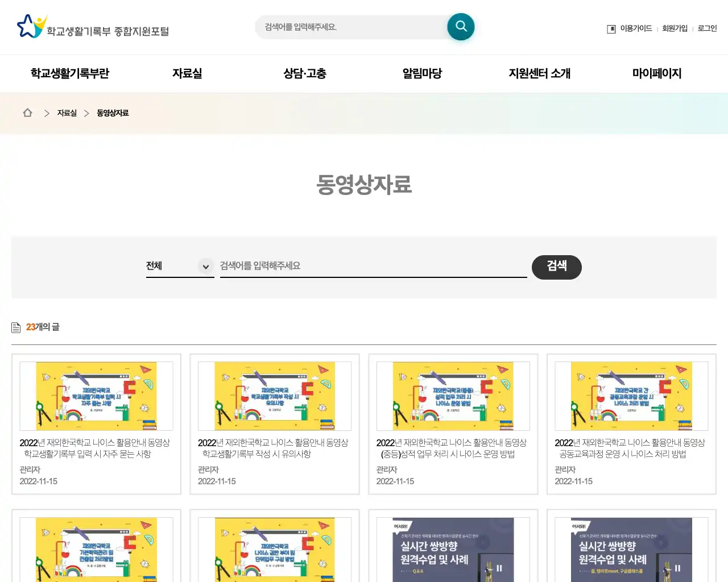Open the 기본학적관리 video thumbnail in second row
Image resolution: width=728 pixels, height=582 pixels.
tap(96, 550)
